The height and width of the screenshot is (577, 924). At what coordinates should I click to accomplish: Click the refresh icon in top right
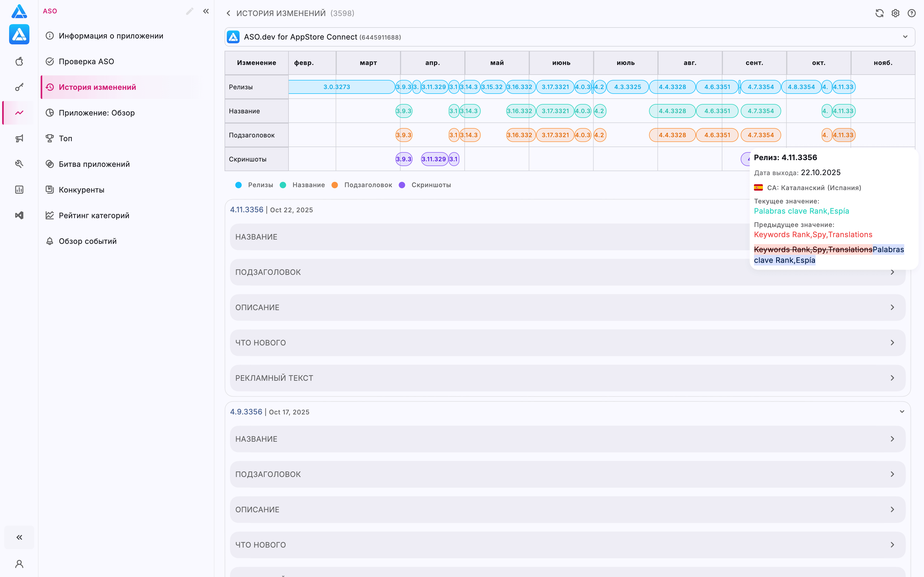pyautogui.click(x=879, y=13)
